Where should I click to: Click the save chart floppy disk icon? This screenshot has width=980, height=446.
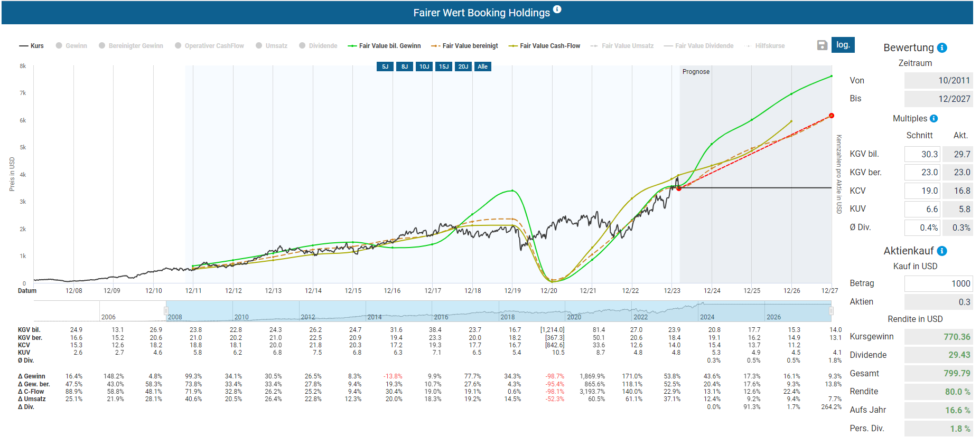pyautogui.click(x=822, y=45)
